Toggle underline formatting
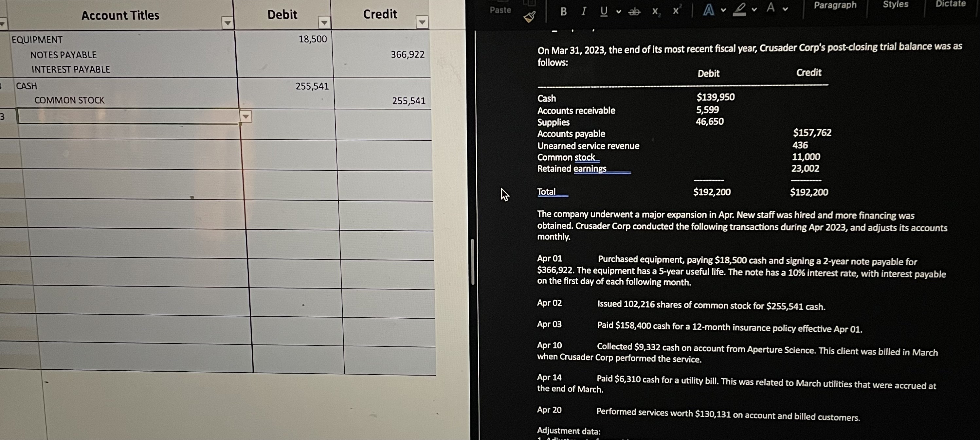Viewport: 980px width, 440px height. pyautogui.click(x=604, y=11)
